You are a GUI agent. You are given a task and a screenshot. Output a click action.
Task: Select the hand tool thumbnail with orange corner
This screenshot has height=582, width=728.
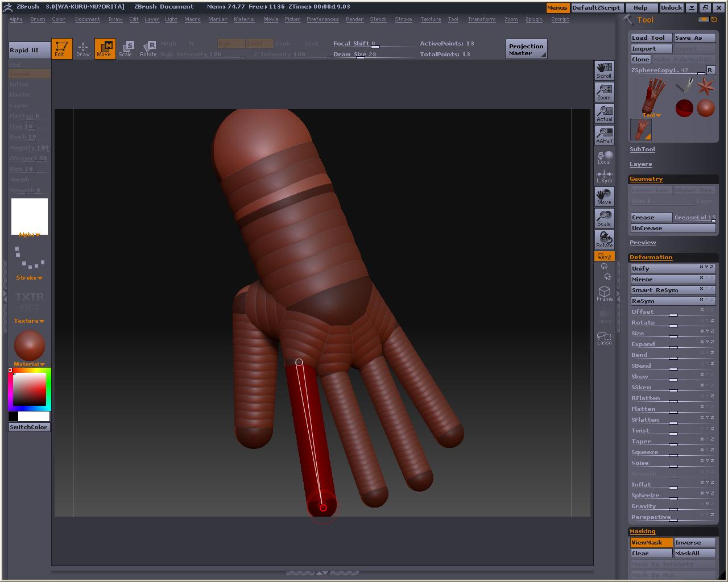[641, 130]
